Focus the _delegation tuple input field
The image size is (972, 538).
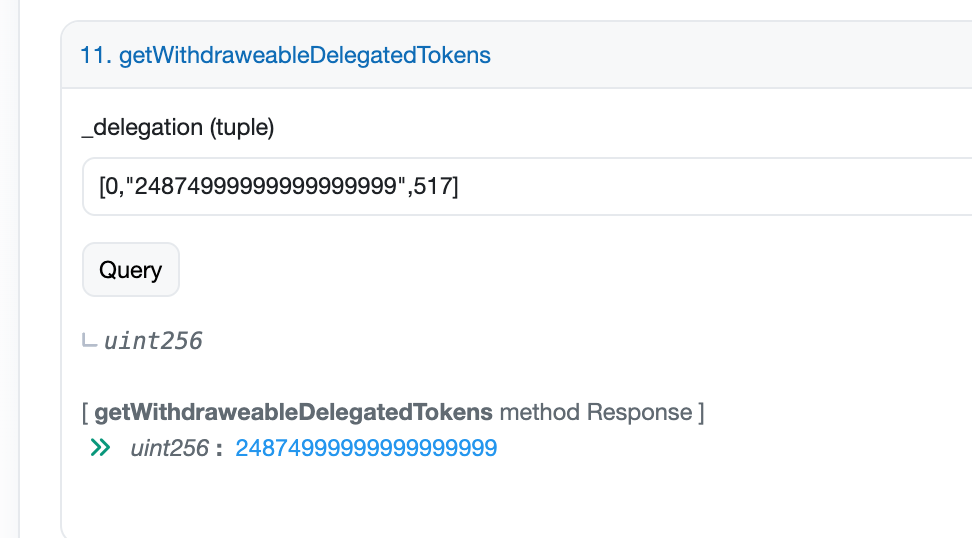pyautogui.click(x=700, y=186)
